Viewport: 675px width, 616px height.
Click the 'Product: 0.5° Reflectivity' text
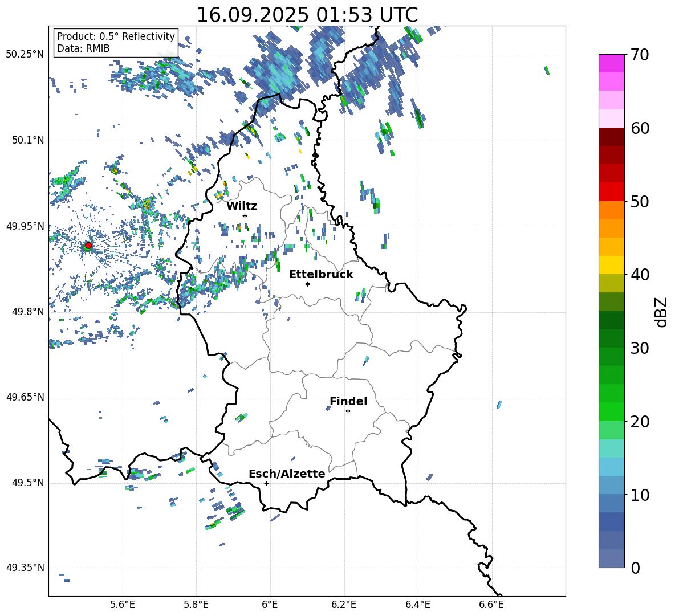click(x=116, y=36)
